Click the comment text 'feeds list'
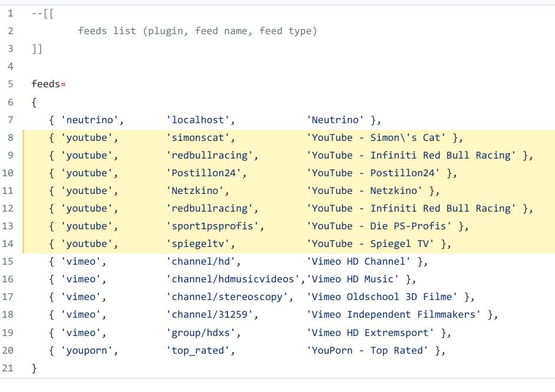Image resolution: width=555 pixels, height=392 pixels. click(x=107, y=31)
